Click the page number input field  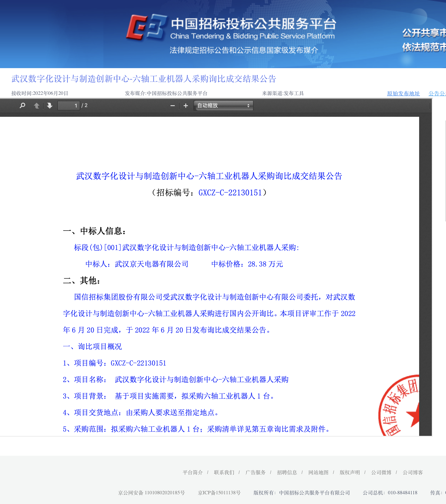[69, 106]
